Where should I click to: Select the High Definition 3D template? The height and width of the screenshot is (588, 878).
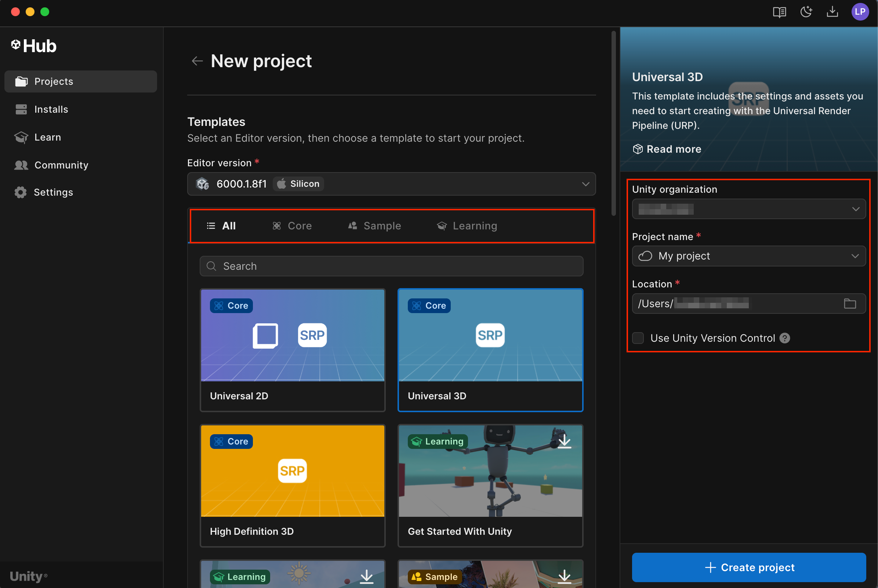click(293, 485)
